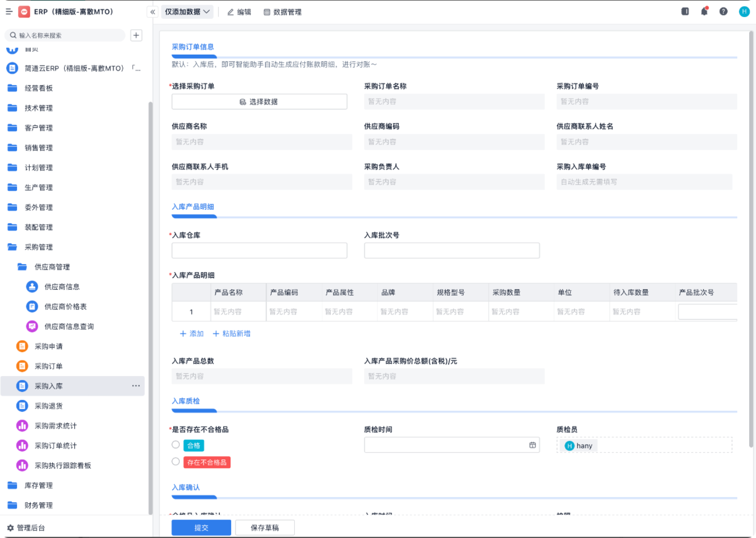Select the 存在不合格品 radio button
Image resolution: width=756 pixels, height=538 pixels.
[176, 462]
